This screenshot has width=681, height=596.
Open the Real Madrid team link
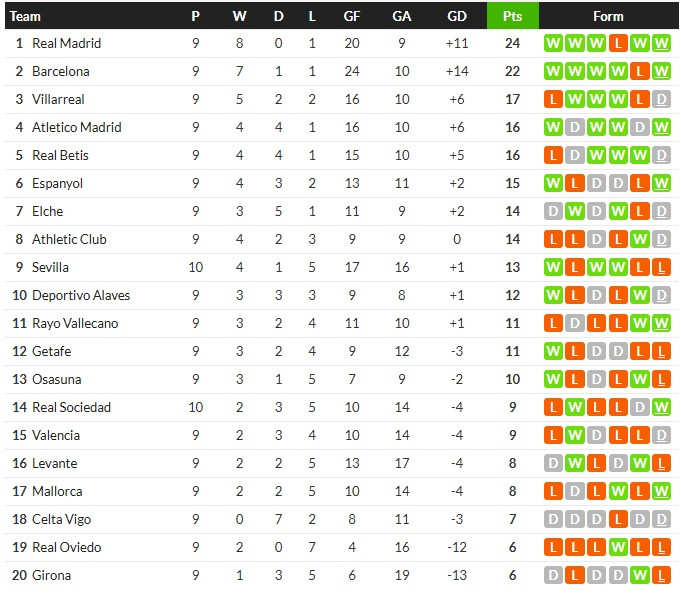click(66, 44)
